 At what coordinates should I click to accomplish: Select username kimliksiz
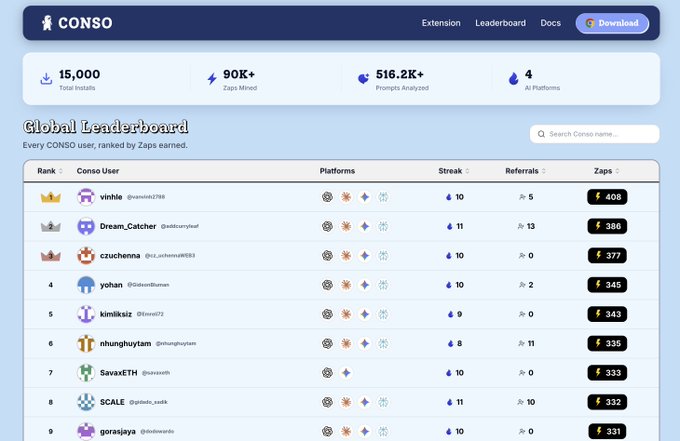coord(116,314)
